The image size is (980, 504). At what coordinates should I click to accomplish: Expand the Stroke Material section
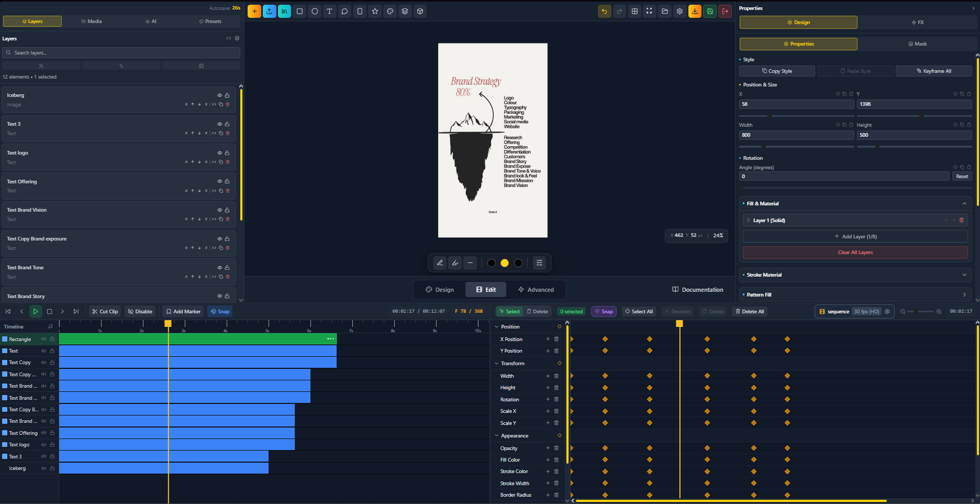click(x=965, y=275)
